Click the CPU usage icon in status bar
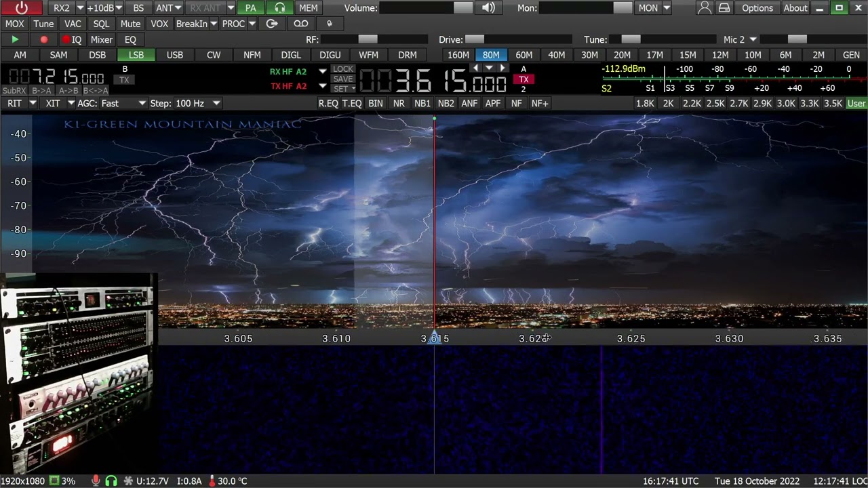Viewport: 868px width, 488px height. pyautogui.click(x=55, y=481)
